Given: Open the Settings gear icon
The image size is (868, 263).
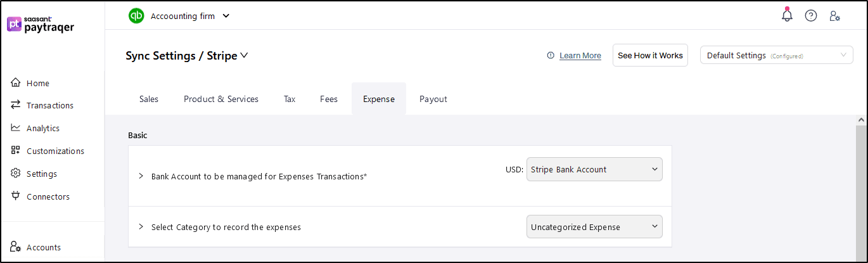Looking at the screenshot, I should 16,174.
